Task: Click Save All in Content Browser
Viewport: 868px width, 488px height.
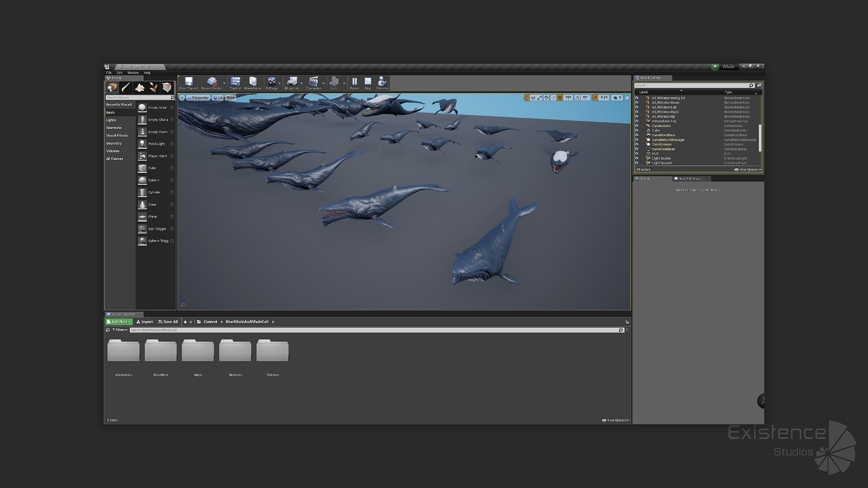Action: click(x=168, y=322)
